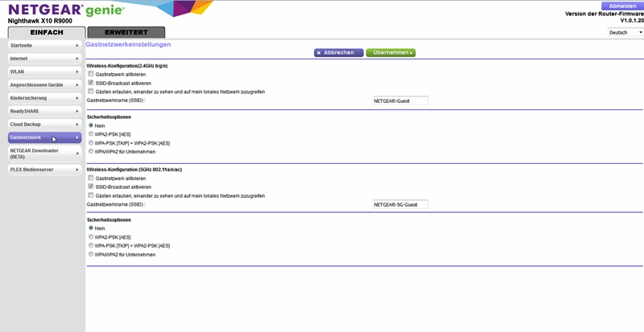The height and width of the screenshot is (332, 644).
Task: Open the Deutsch language dropdown
Action: [x=625, y=33]
